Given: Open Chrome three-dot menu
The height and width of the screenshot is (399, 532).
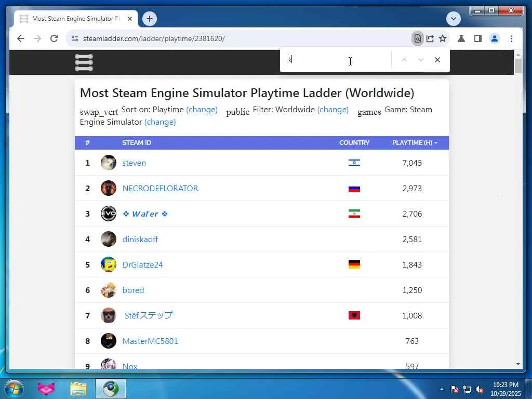Looking at the screenshot, I should click(511, 38).
